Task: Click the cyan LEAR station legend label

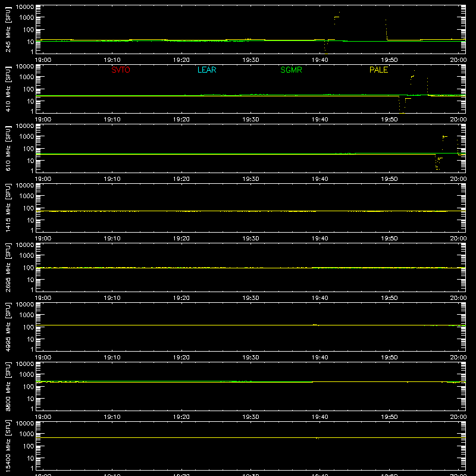Action: [x=206, y=70]
